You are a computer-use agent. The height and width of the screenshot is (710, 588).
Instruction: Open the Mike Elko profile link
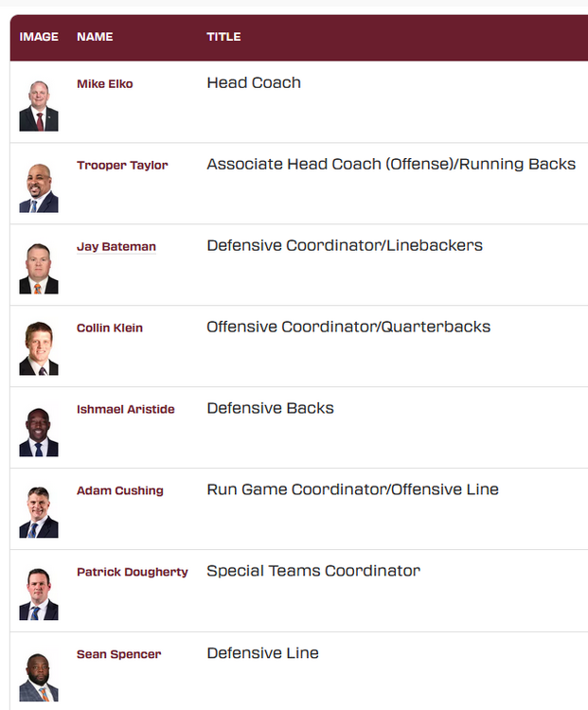(x=105, y=84)
